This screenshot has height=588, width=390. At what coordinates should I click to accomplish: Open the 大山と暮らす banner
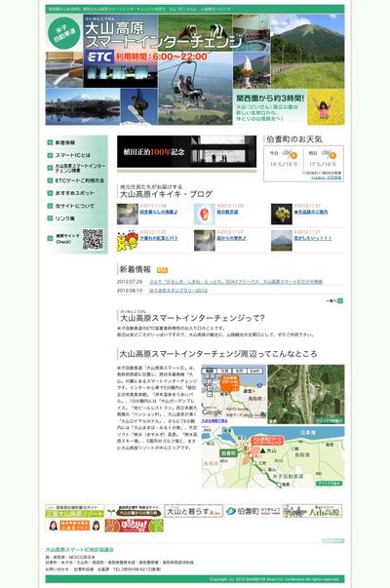(193, 511)
